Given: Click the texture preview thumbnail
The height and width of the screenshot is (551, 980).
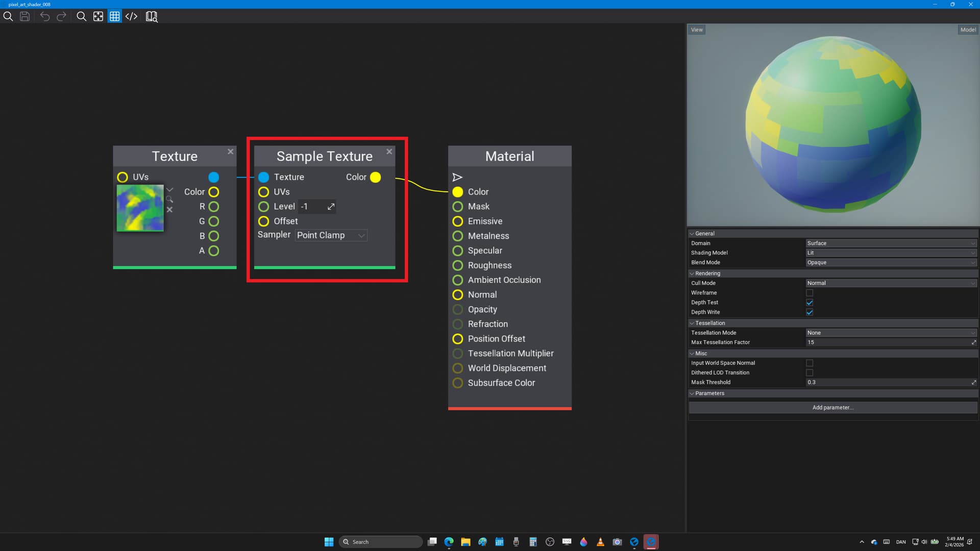Looking at the screenshot, I should pyautogui.click(x=140, y=208).
